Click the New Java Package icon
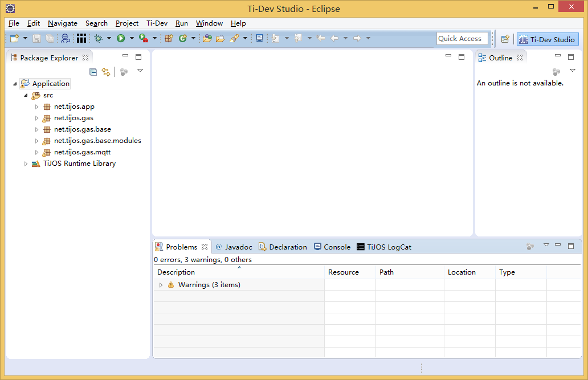Screen dimensions: 588x380 (169, 38)
